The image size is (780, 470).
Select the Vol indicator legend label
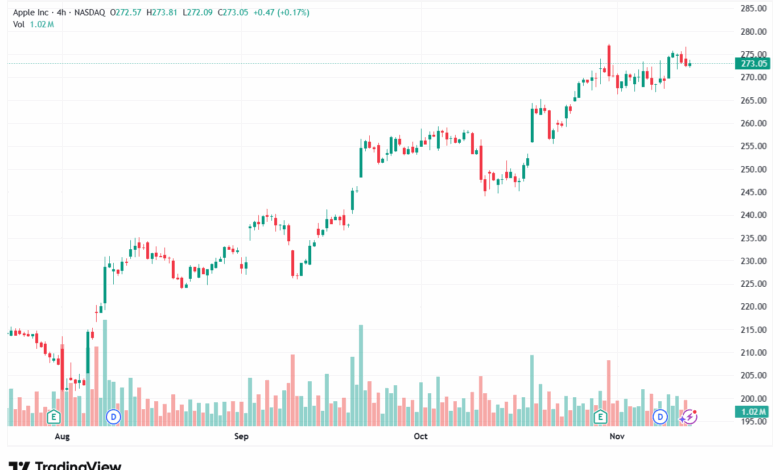point(19,23)
